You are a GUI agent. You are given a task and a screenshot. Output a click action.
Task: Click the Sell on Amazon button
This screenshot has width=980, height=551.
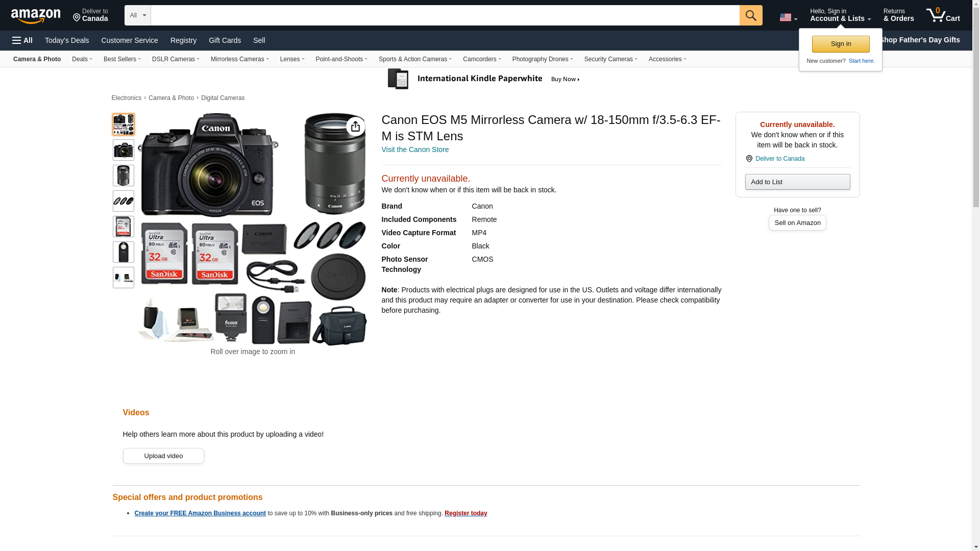click(797, 223)
